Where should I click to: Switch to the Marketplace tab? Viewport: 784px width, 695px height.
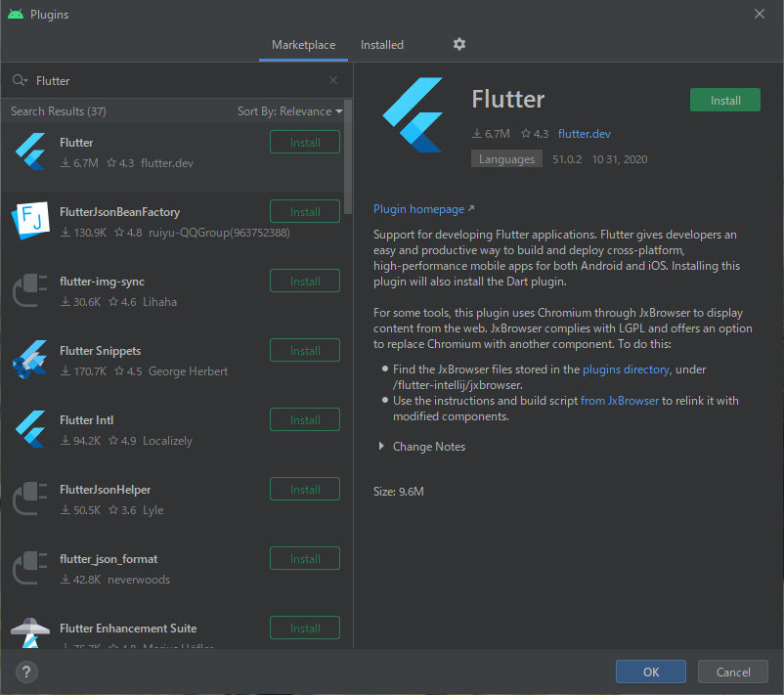tap(303, 45)
